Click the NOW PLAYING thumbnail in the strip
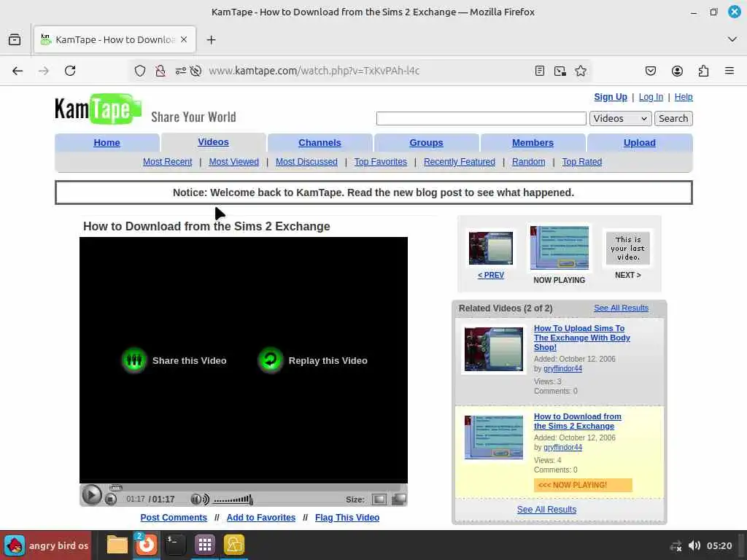Screen dimensions: 747x560 pos(560,248)
